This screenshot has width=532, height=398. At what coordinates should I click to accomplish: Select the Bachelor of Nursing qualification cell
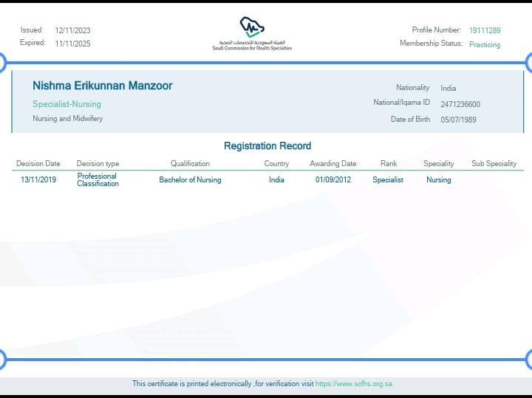[190, 180]
